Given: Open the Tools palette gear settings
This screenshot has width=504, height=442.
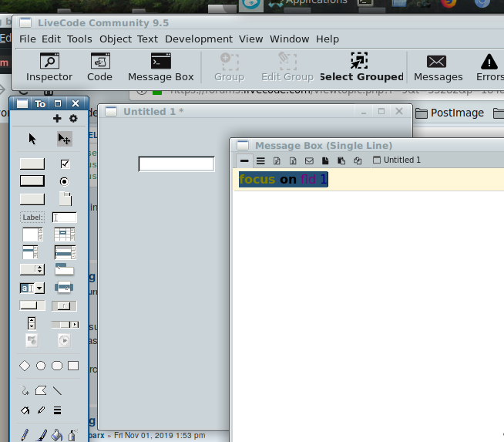Looking at the screenshot, I should (73, 119).
